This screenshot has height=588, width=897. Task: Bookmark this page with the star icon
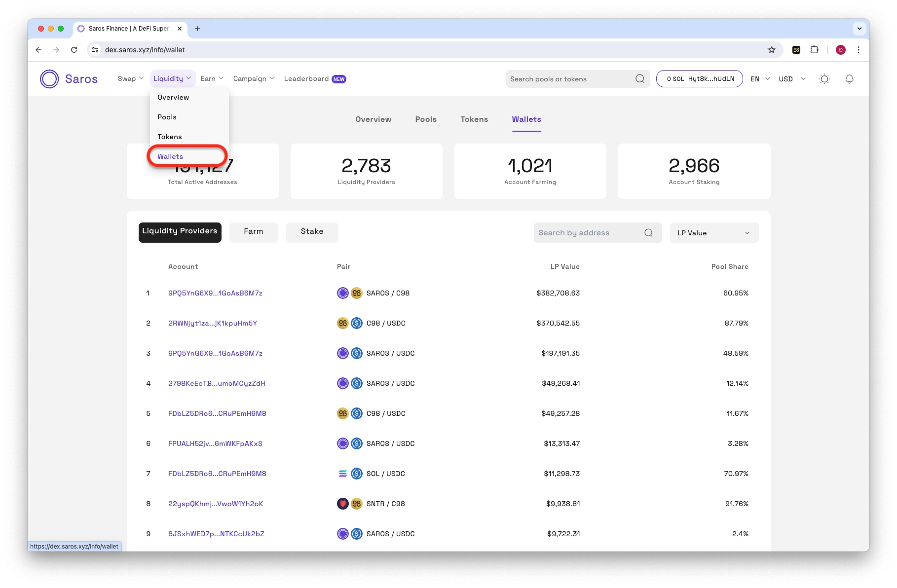click(772, 50)
